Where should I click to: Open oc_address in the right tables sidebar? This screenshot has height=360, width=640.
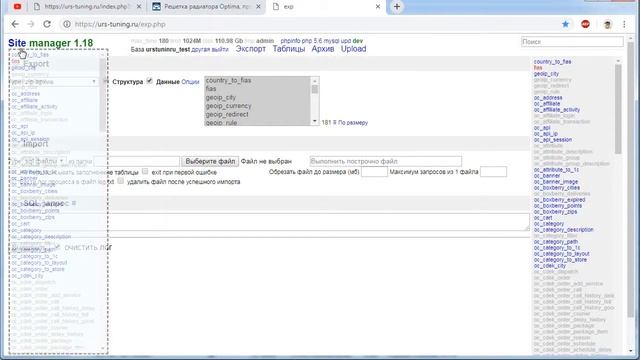(x=548, y=98)
